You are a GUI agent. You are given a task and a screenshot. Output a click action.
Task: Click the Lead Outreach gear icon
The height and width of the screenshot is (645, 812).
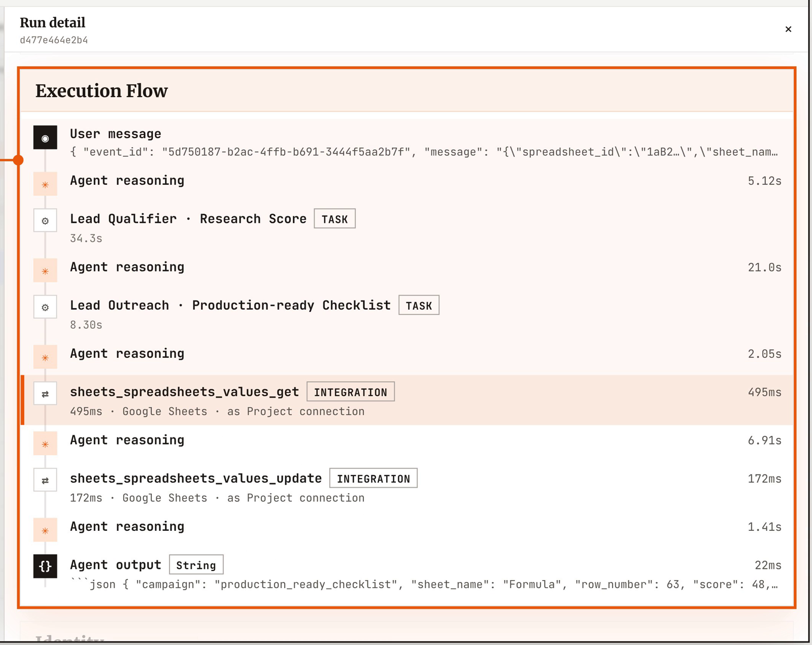tap(45, 307)
